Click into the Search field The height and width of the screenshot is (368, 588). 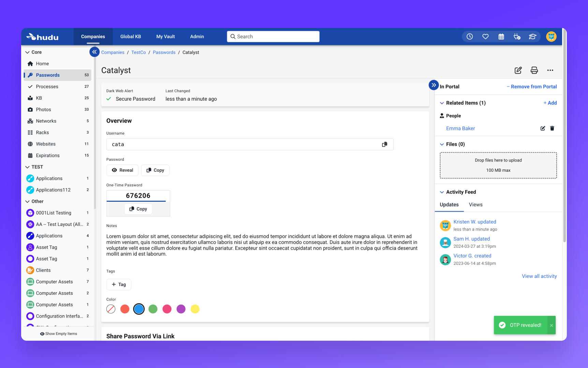[273, 36]
